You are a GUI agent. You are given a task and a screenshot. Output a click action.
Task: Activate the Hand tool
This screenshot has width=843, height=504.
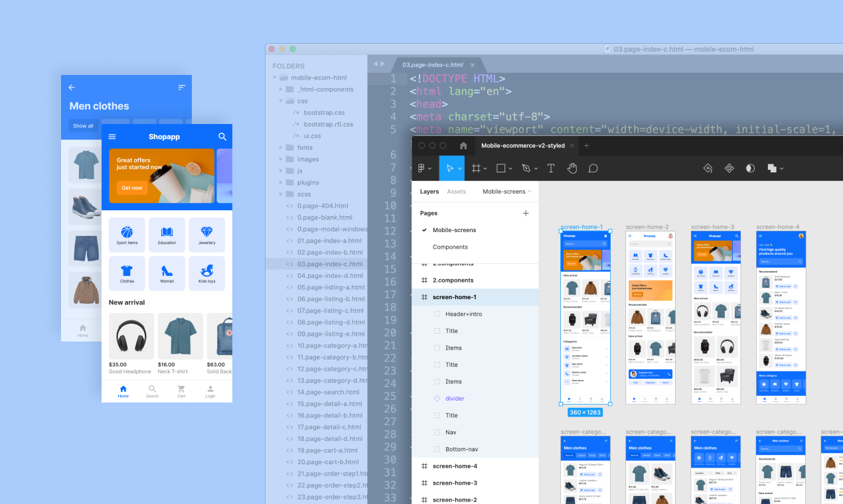572,168
